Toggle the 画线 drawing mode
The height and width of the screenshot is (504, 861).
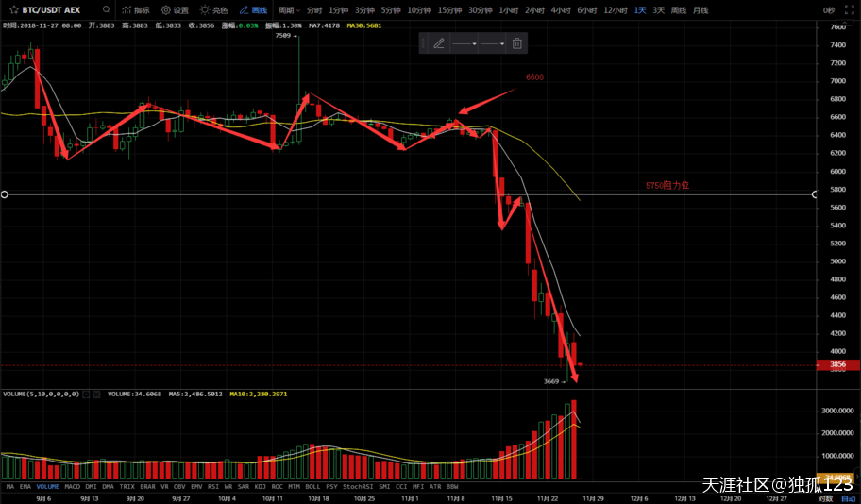(253, 9)
